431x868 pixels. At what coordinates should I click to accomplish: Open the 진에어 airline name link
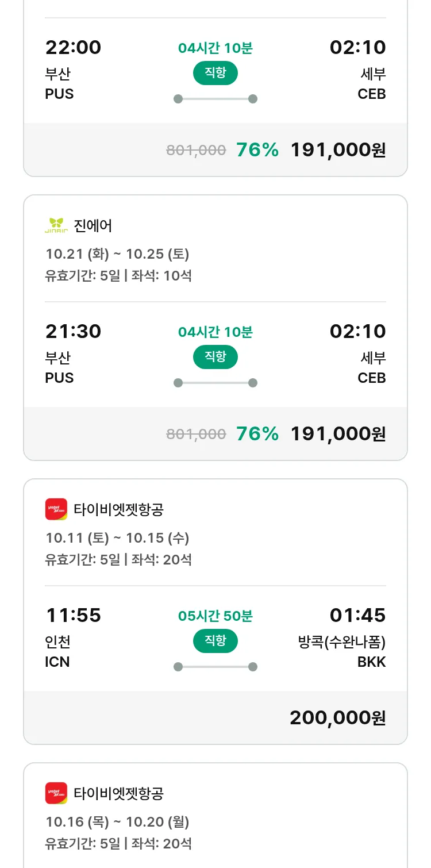[93, 225]
